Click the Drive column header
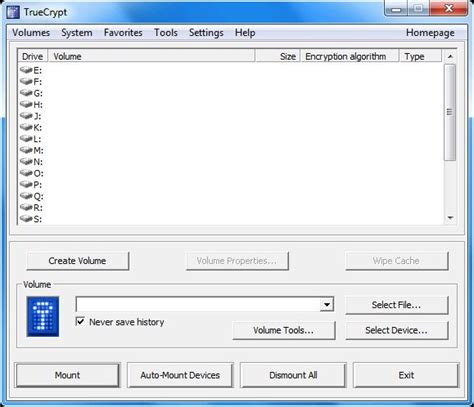The height and width of the screenshot is (407, 474). pos(32,56)
